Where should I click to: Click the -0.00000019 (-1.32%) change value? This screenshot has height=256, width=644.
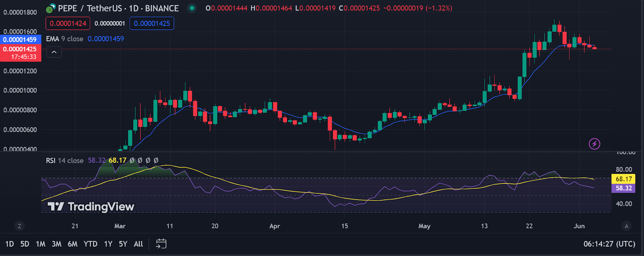click(x=417, y=8)
